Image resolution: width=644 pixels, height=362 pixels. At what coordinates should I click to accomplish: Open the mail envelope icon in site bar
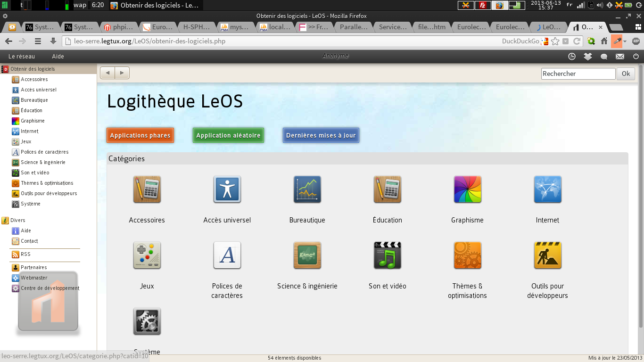[x=620, y=57]
